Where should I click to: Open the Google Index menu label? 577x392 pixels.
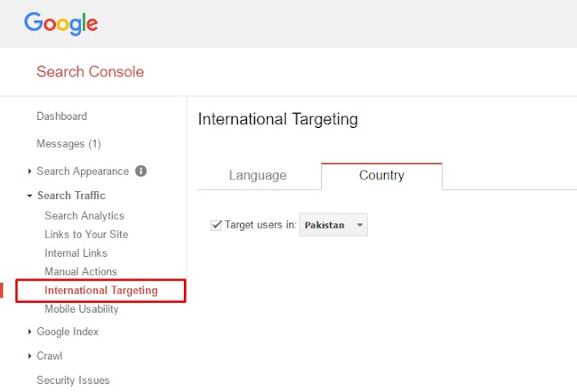(x=68, y=332)
